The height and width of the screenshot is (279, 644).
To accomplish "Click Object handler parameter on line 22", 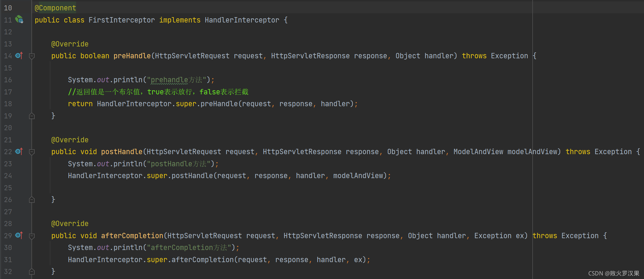I will click(x=416, y=152).
